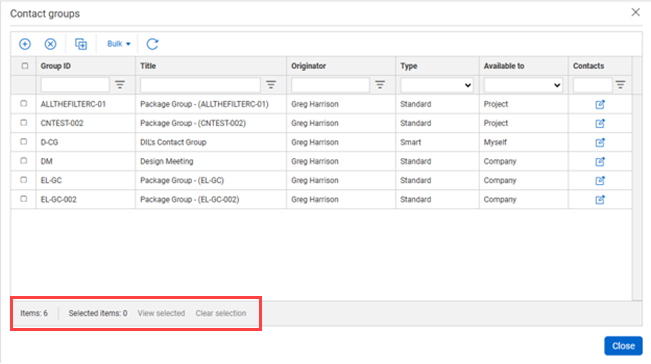Click the Contacts column header

pyautogui.click(x=588, y=66)
